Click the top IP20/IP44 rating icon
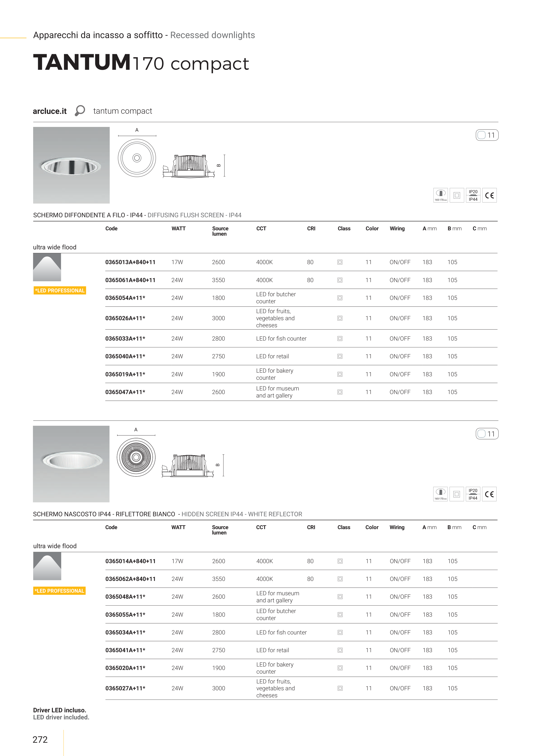The height and width of the screenshot is (756, 534). pyautogui.click(x=473, y=195)
